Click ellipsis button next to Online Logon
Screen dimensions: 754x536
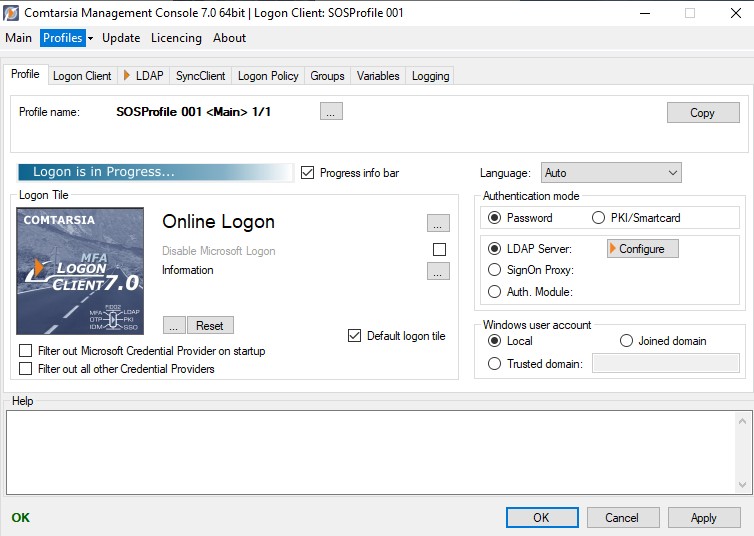pyautogui.click(x=437, y=222)
